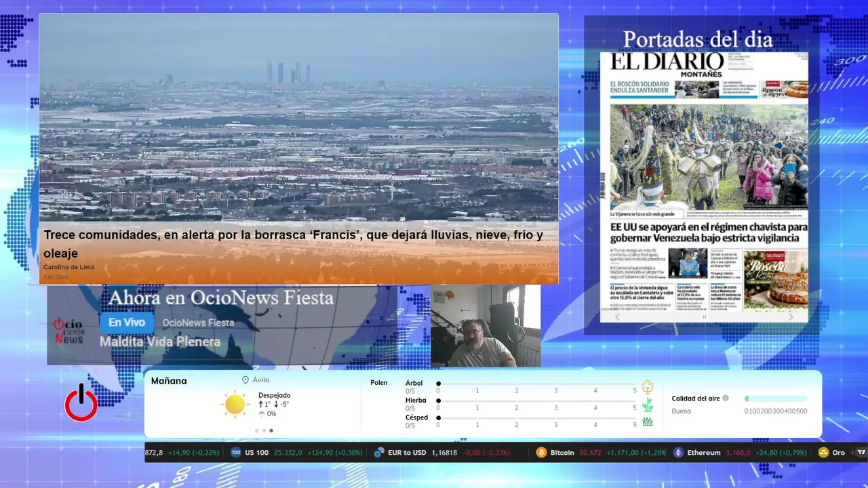Click the air quality progress bar
This screenshot has width=868, height=488.
(x=776, y=399)
